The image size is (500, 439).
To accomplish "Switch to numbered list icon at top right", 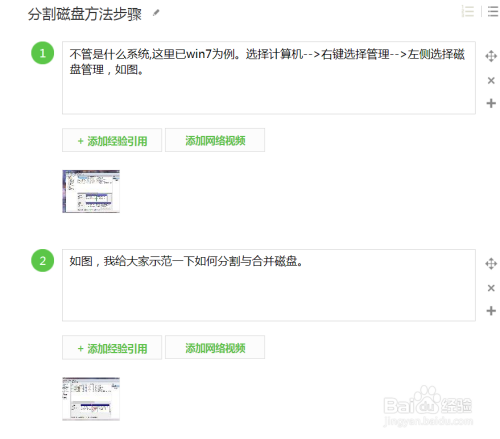I will pos(468,11).
